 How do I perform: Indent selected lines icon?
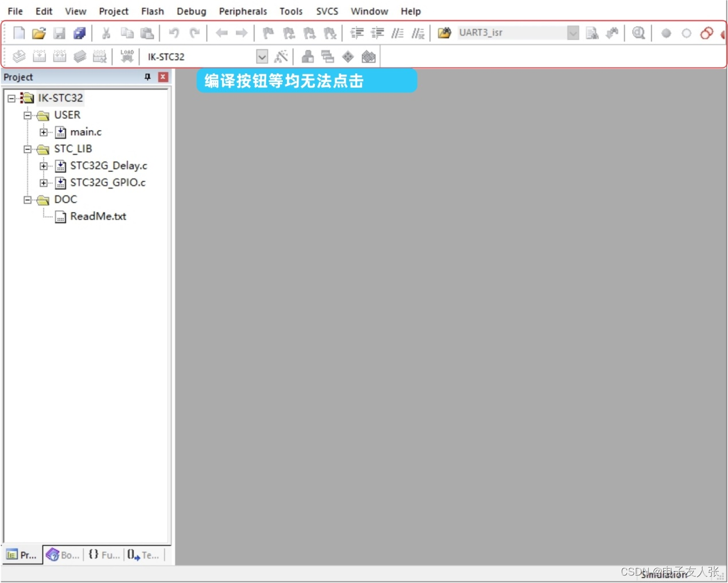coord(357,33)
